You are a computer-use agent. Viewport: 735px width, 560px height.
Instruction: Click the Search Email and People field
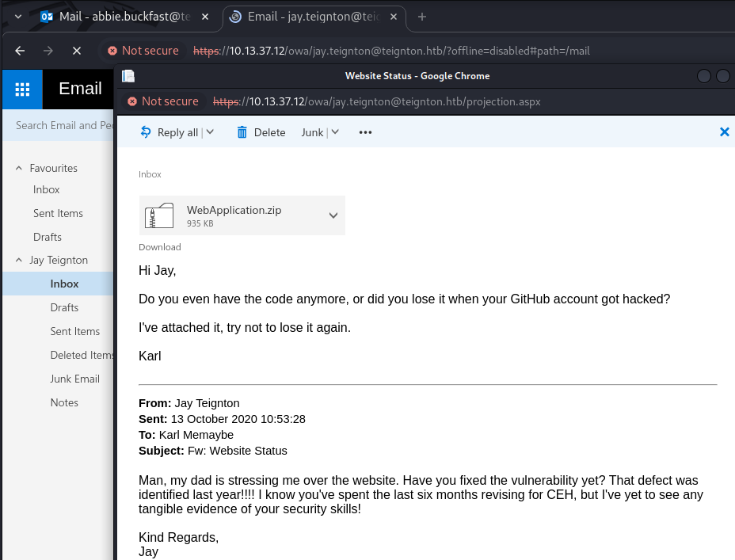(x=63, y=125)
